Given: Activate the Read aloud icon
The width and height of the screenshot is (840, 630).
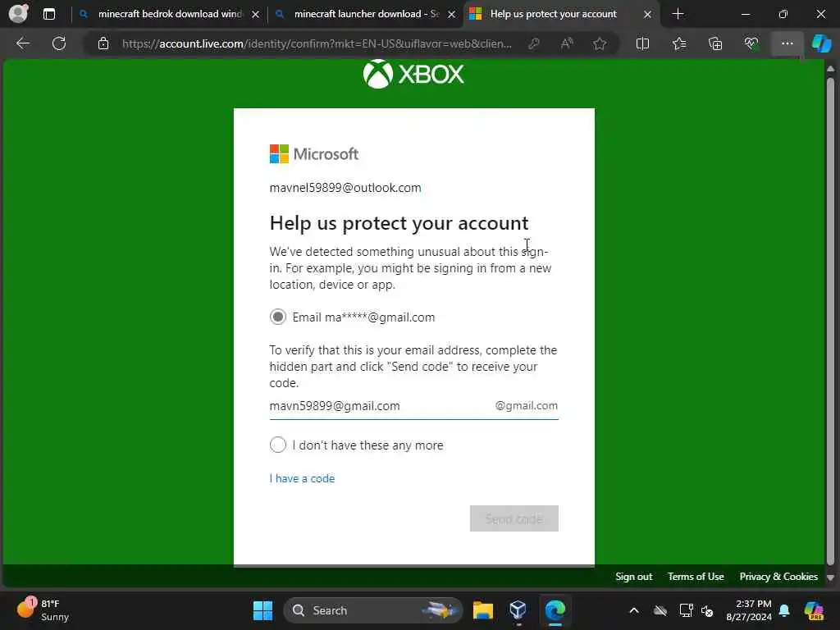Looking at the screenshot, I should click(567, 43).
